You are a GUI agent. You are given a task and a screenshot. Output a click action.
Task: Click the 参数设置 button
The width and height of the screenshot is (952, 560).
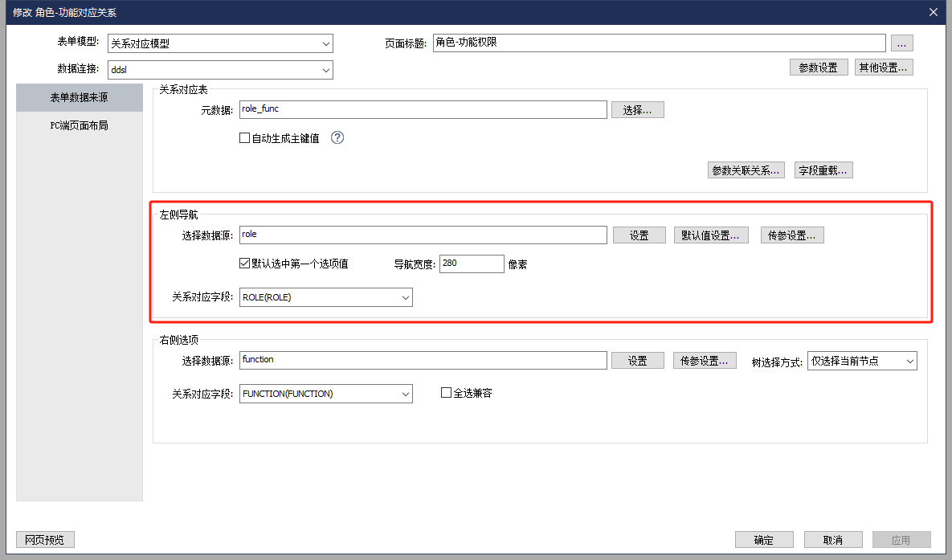[x=818, y=67]
